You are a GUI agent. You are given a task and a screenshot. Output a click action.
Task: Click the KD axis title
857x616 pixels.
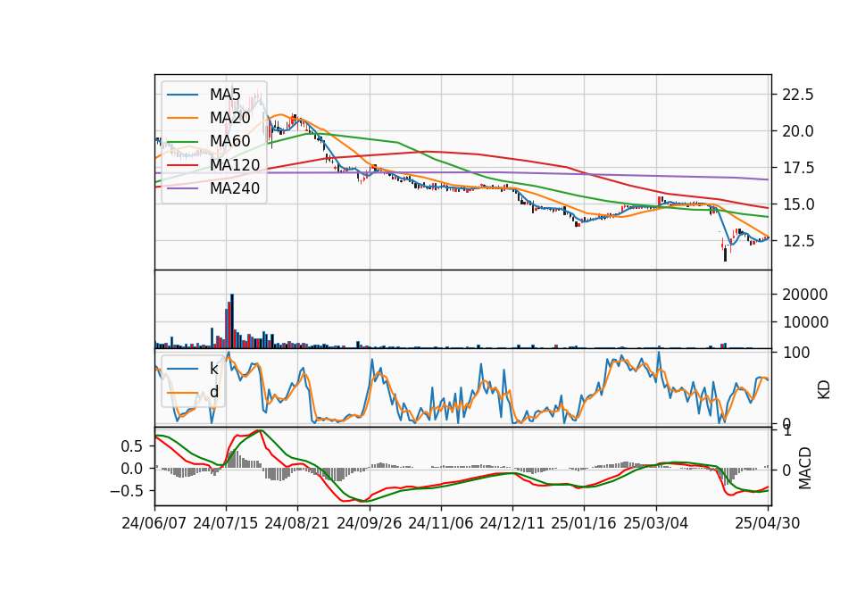coord(824,389)
